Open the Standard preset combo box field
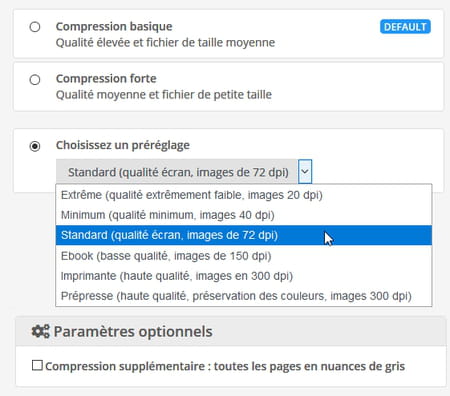Image resolution: width=450 pixels, height=396 pixels. [184, 172]
